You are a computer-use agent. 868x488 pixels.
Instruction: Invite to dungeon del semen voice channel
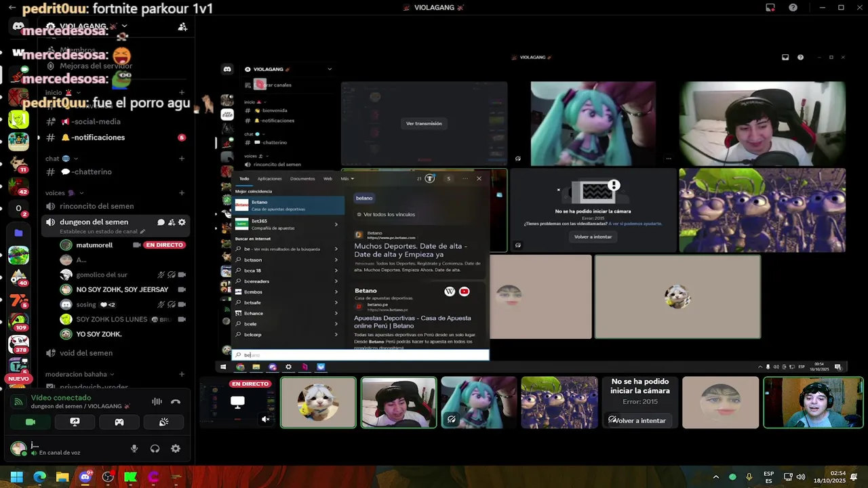[172, 222]
